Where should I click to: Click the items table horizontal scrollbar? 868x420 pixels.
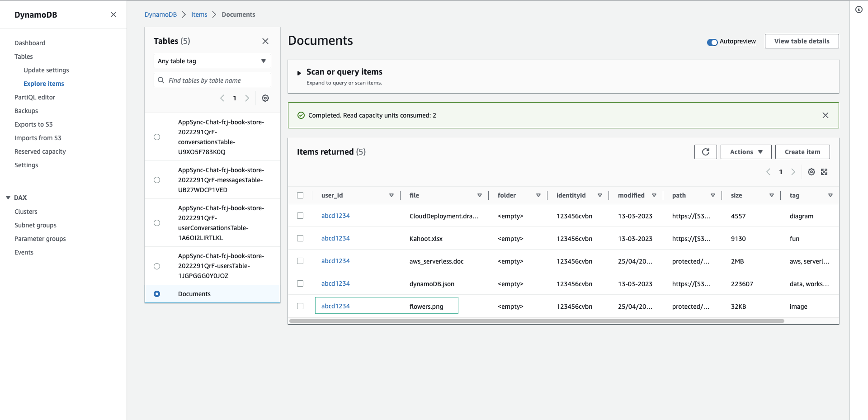pos(537,321)
